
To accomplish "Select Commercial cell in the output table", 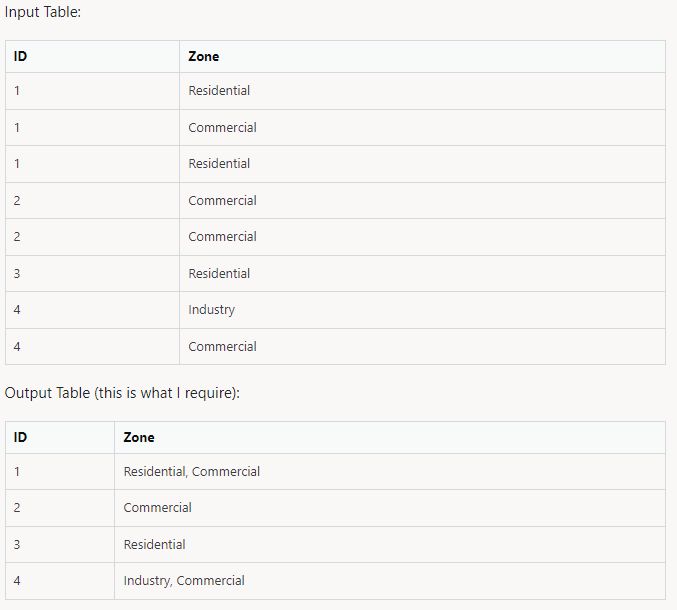I will click(x=390, y=508).
